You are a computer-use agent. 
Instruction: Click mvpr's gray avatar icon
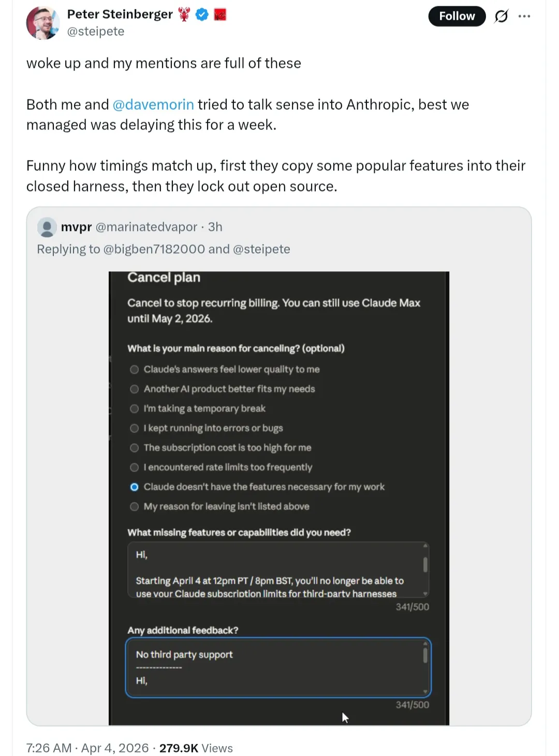coord(47,227)
